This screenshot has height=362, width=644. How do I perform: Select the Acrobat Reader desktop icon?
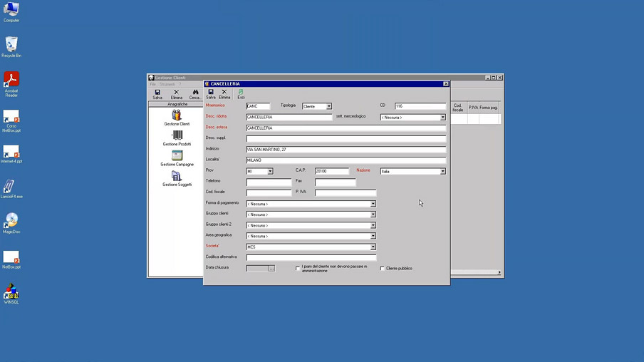pos(11,84)
